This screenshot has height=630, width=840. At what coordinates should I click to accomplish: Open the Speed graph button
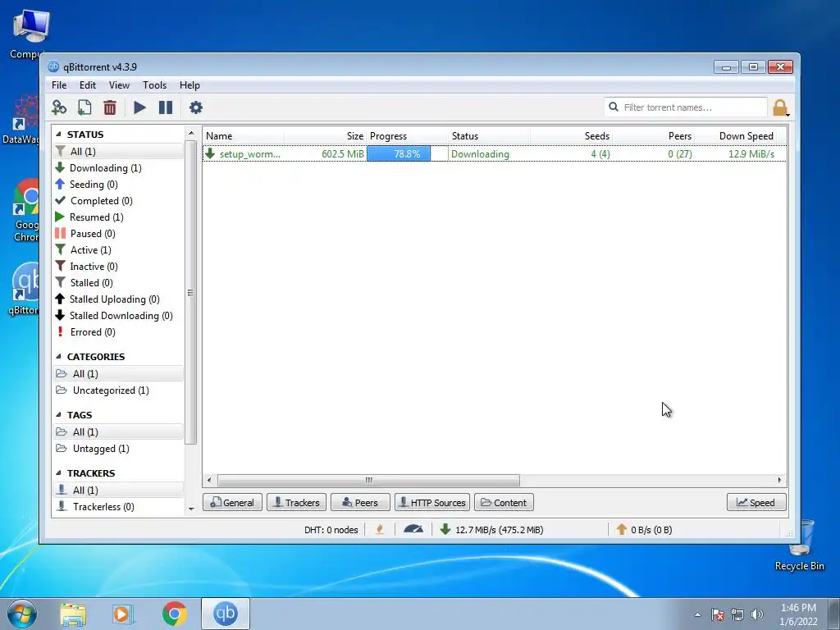[756, 503]
